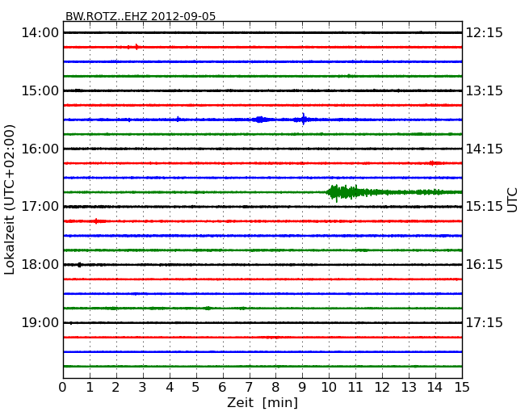Viewport: 525px width, 420px height.
Task: Click x-axis tick label 4
Action: (170, 388)
